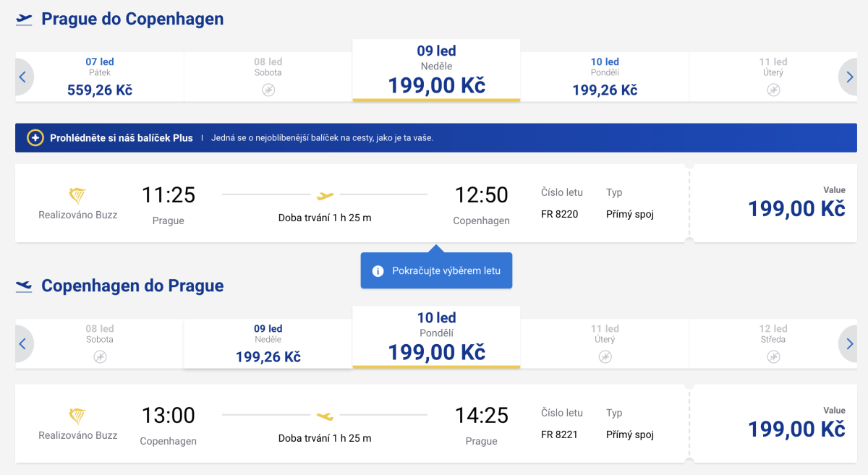Click the departing plane icon beside Prague do Copenhagen
Screen dimensions: 868x475
pyautogui.click(x=25, y=20)
